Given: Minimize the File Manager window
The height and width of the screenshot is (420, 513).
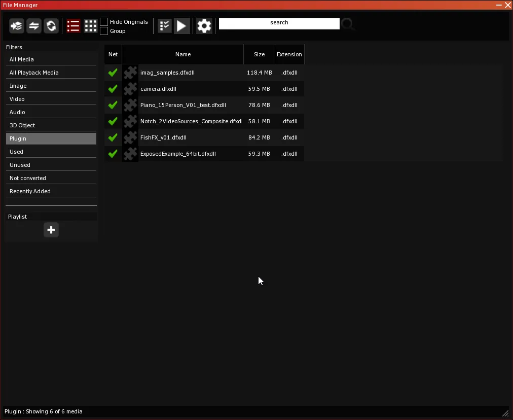Looking at the screenshot, I should tap(499, 5).
